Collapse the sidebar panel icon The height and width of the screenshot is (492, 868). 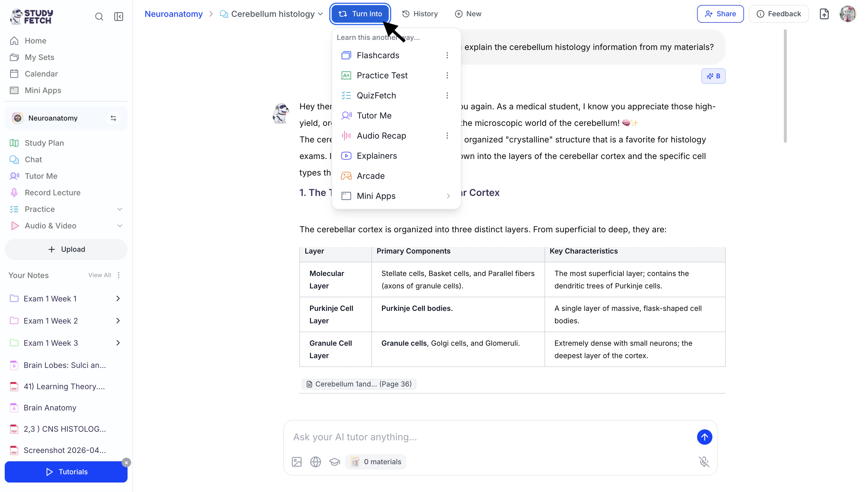(118, 17)
